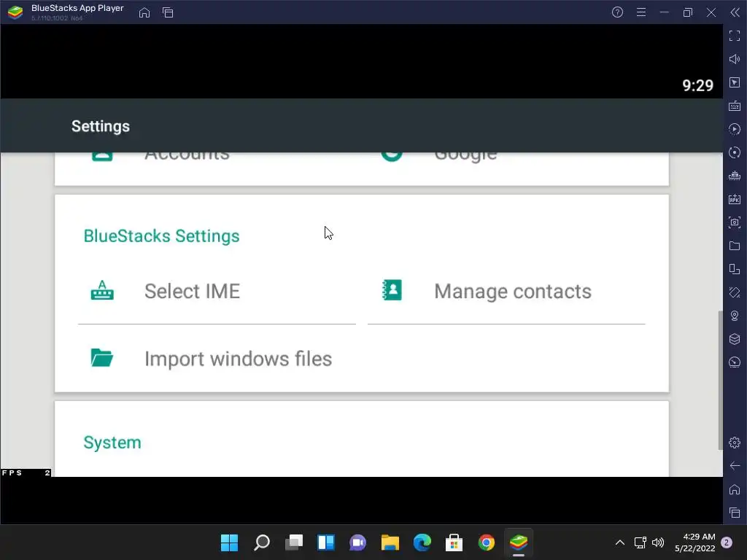Click the Android home icon in sidebar
The image size is (747, 560).
[735, 489]
